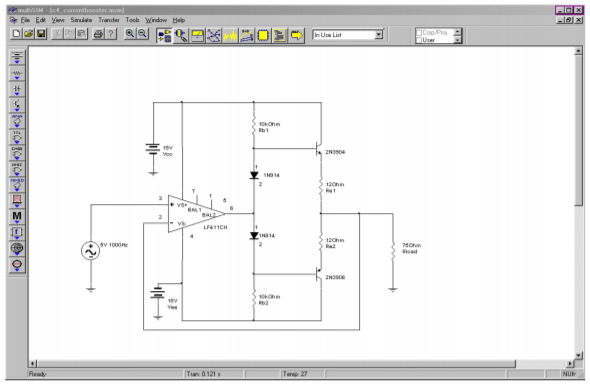
Task: Print the schematic with the printer icon
Action: coord(98,34)
